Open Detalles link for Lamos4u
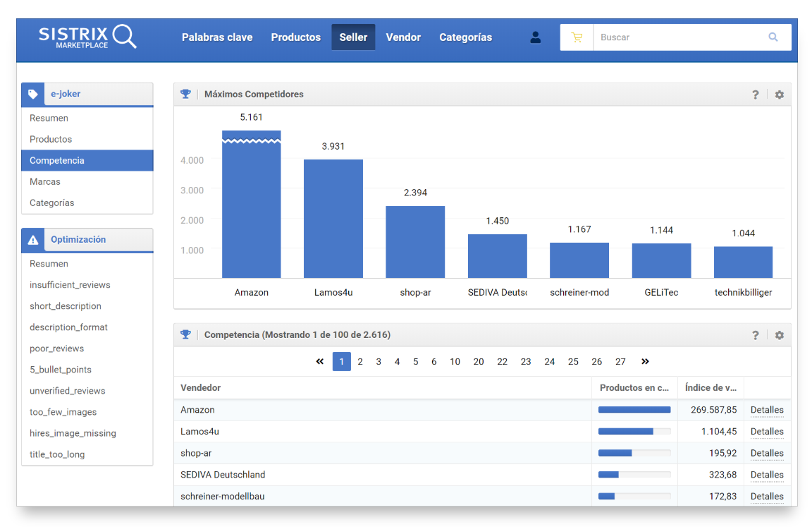Image resolution: width=812 pixels, height=527 pixels. 767,432
